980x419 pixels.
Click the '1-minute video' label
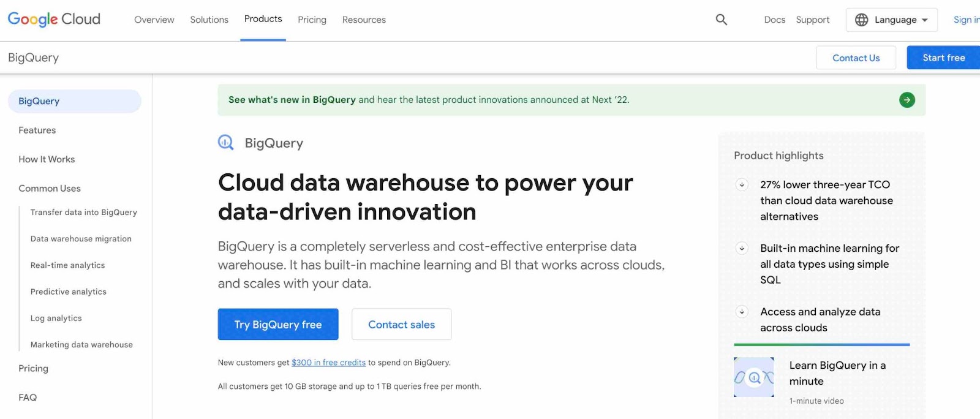816,401
